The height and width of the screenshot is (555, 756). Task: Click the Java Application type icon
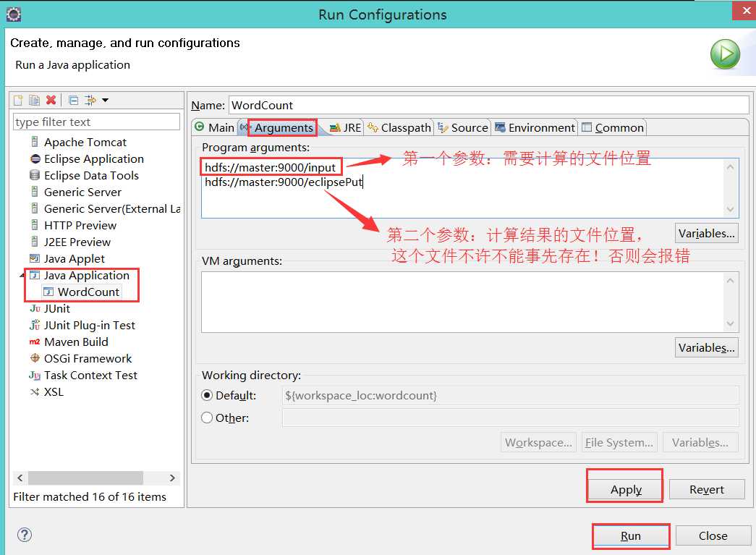click(35, 275)
